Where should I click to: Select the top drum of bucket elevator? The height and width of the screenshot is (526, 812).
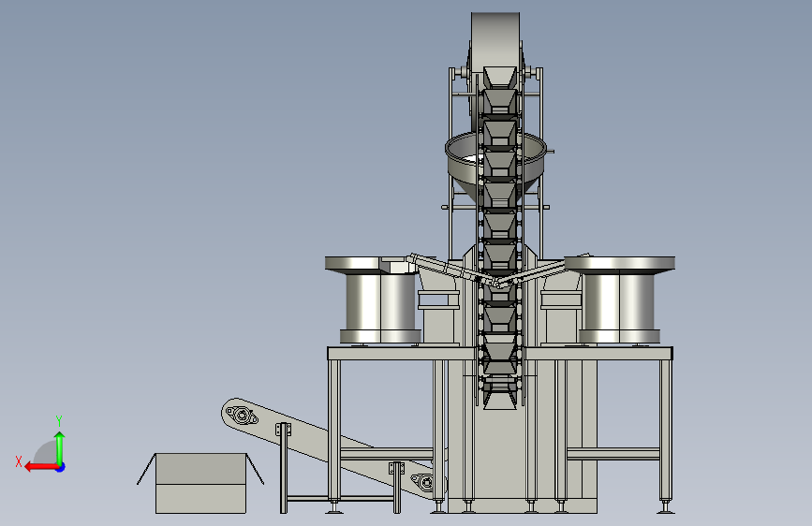click(495, 41)
